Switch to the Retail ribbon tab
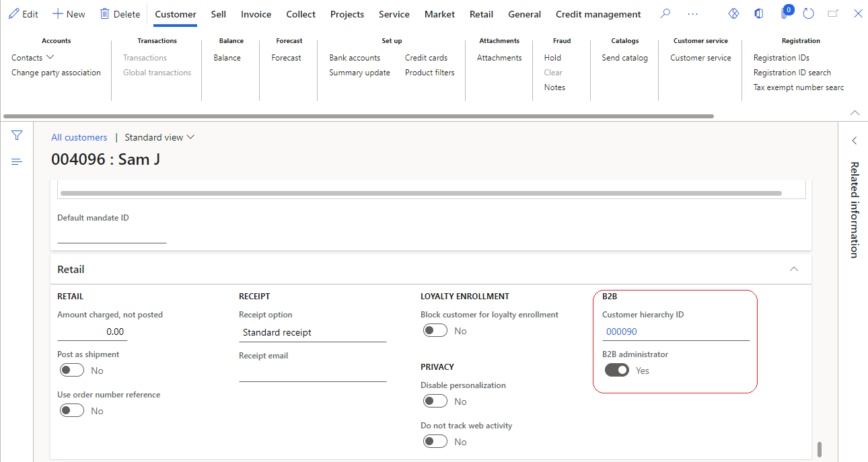Screen dimensions: 868x462 [x=482, y=14]
